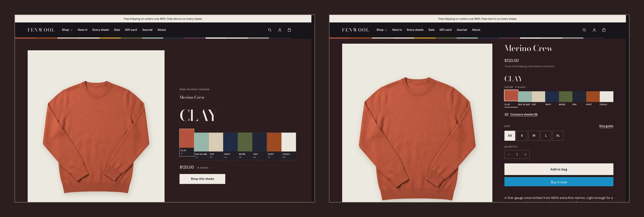Image resolution: width=644 pixels, height=217 pixels.
Task: Click Add to bag button
Action: pyautogui.click(x=559, y=169)
